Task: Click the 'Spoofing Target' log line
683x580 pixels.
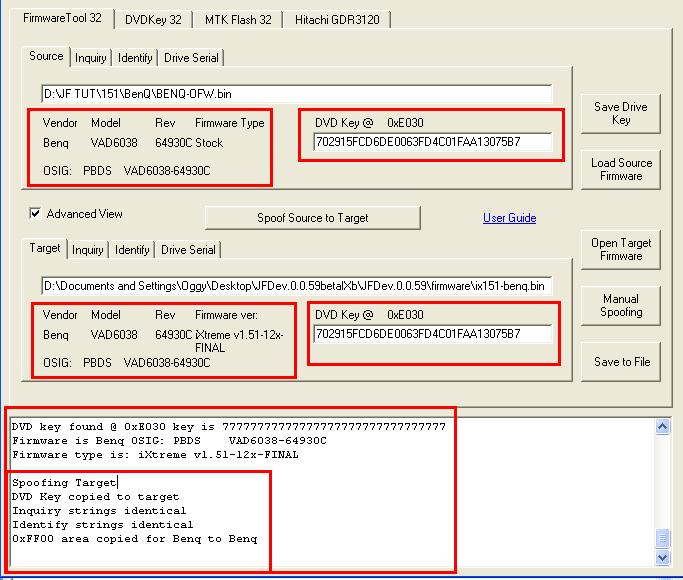Action: click(x=64, y=482)
